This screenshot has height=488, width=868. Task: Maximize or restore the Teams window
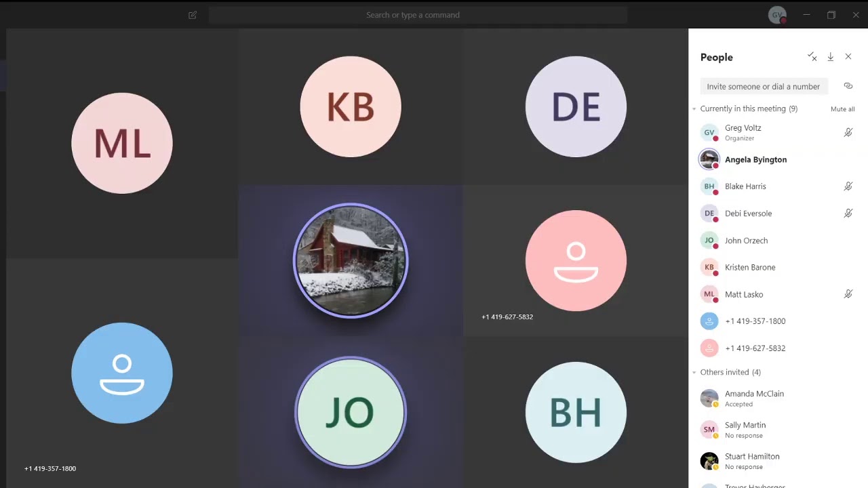pyautogui.click(x=831, y=15)
